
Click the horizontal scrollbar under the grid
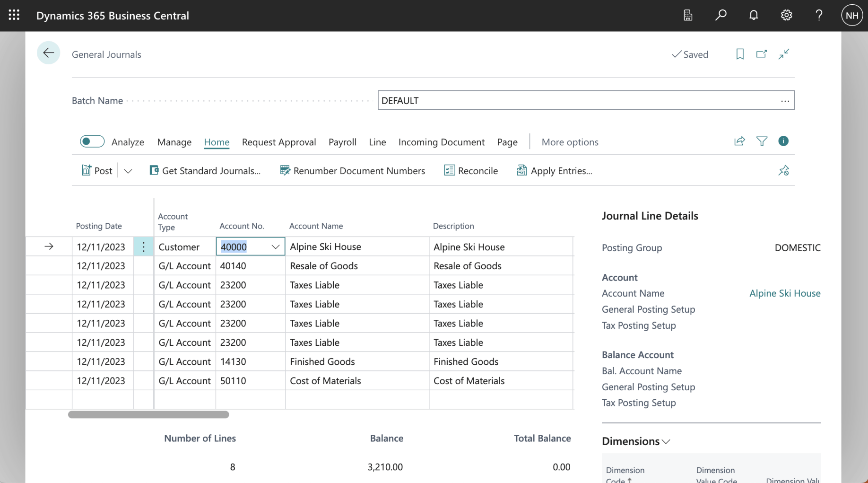pyautogui.click(x=148, y=415)
